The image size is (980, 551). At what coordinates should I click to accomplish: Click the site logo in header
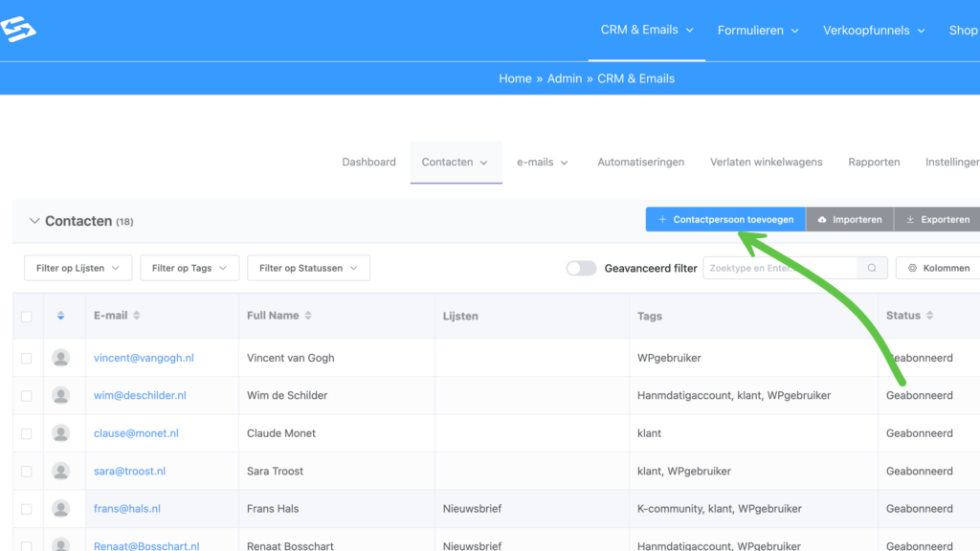(18, 30)
